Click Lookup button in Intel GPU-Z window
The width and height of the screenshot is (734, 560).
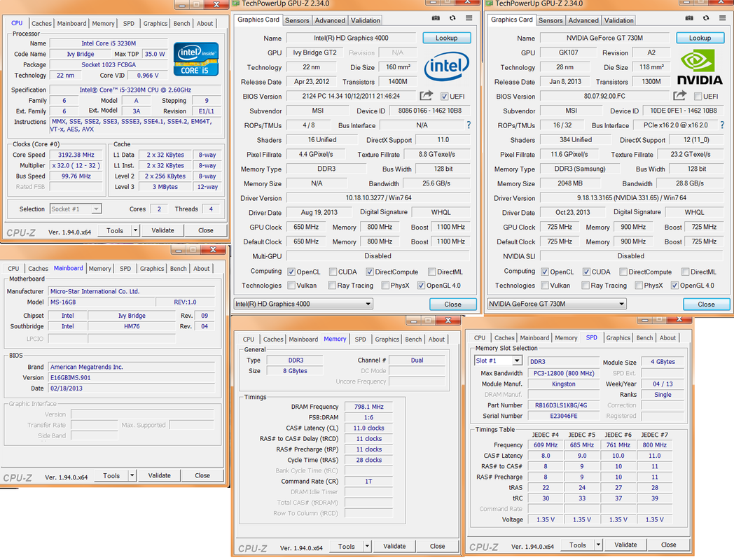point(447,38)
